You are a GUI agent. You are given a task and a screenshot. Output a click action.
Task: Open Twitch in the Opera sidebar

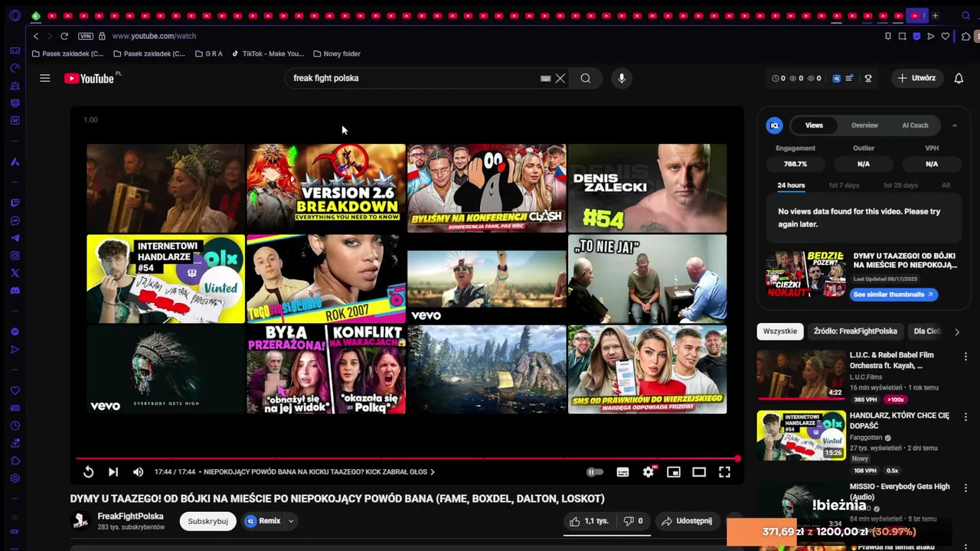(15, 204)
